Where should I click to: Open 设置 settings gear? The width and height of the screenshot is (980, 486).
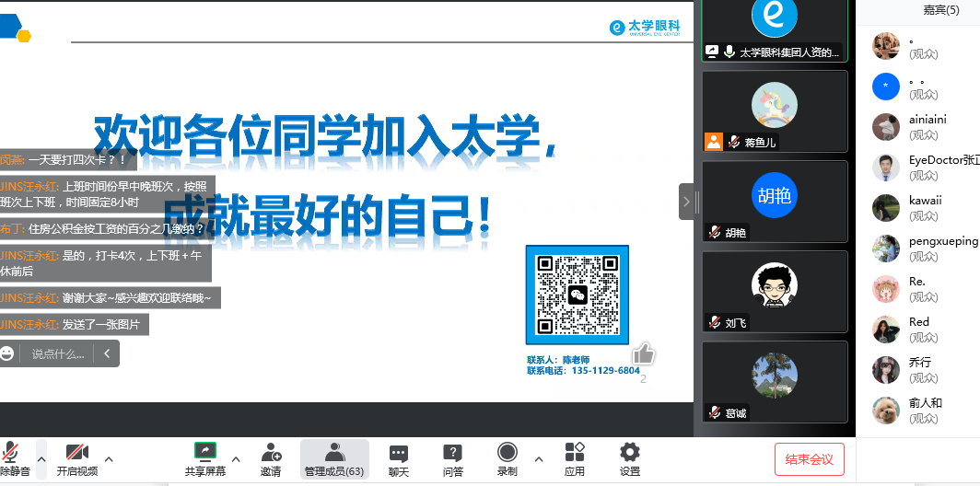(630, 458)
